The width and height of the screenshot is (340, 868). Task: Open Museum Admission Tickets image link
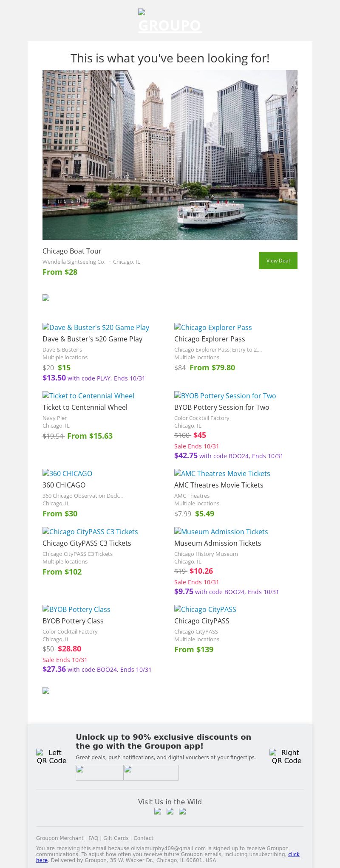point(221,532)
